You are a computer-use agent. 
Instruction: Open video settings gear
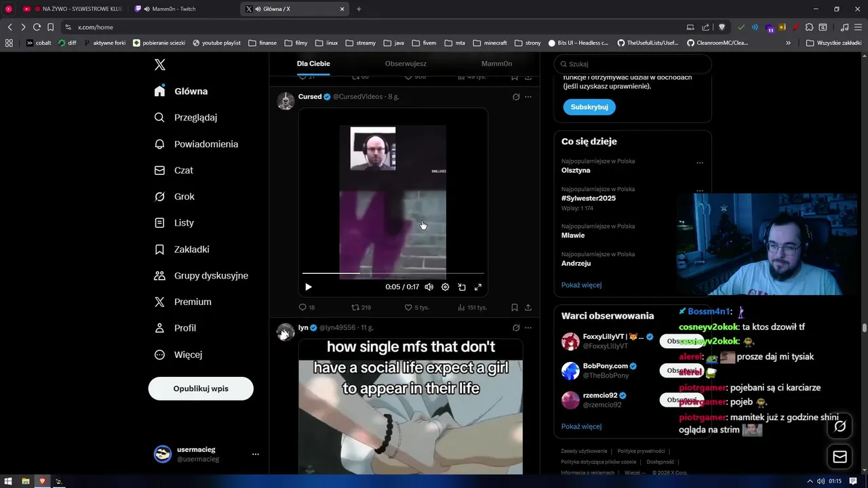click(446, 287)
